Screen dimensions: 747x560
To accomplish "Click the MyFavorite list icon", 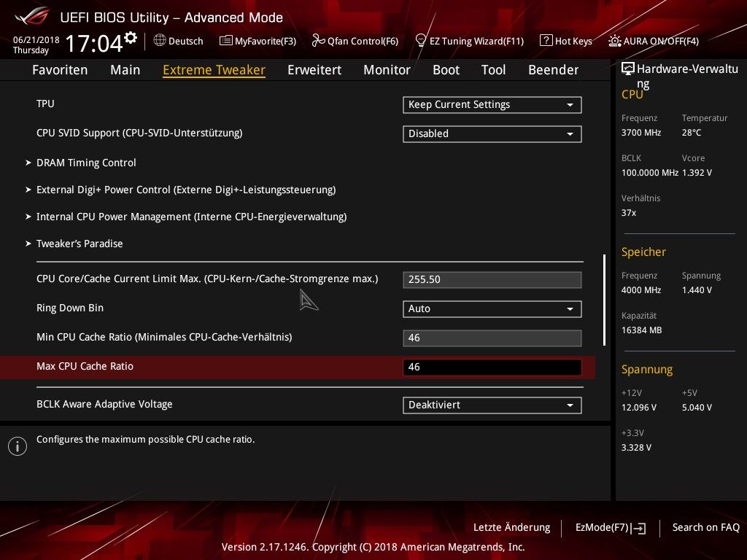I will click(226, 41).
